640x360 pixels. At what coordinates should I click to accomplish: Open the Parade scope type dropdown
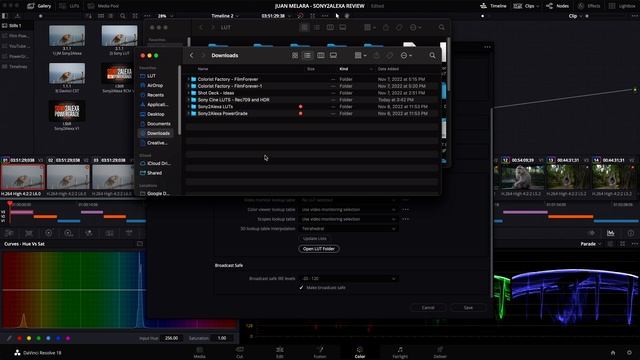[x=591, y=244]
